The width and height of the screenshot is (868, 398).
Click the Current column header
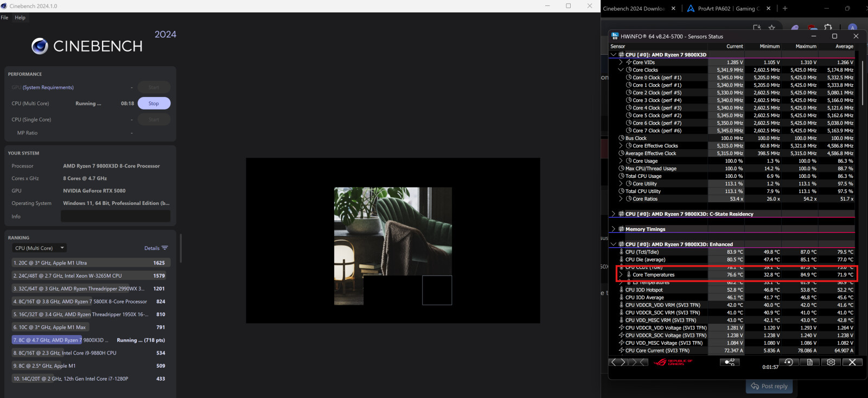[x=735, y=47]
